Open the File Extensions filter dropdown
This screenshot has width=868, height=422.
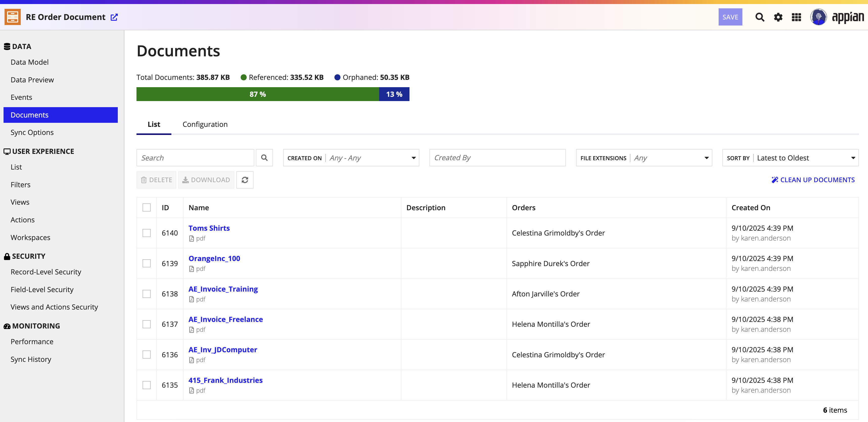click(644, 158)
